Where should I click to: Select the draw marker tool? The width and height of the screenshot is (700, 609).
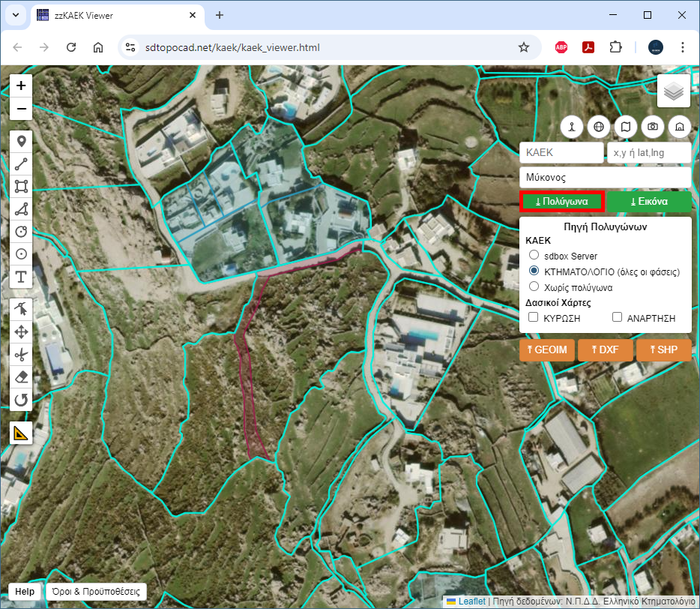click(21, 141)
